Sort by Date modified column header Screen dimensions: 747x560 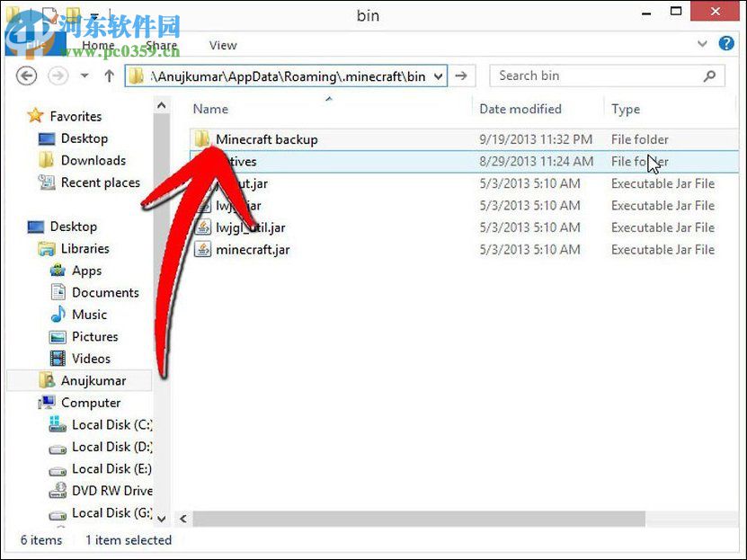point(520,109)
